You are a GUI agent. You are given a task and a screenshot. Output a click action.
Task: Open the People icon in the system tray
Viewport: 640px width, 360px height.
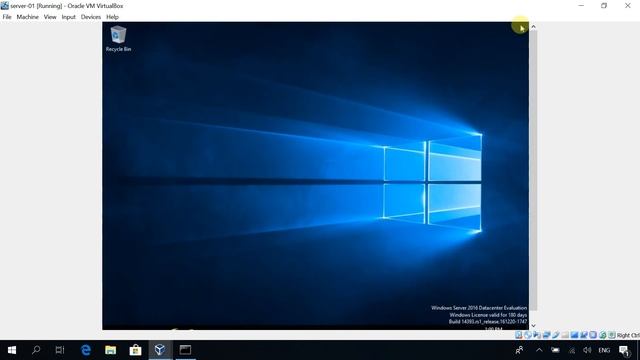(x=519, y=350)
